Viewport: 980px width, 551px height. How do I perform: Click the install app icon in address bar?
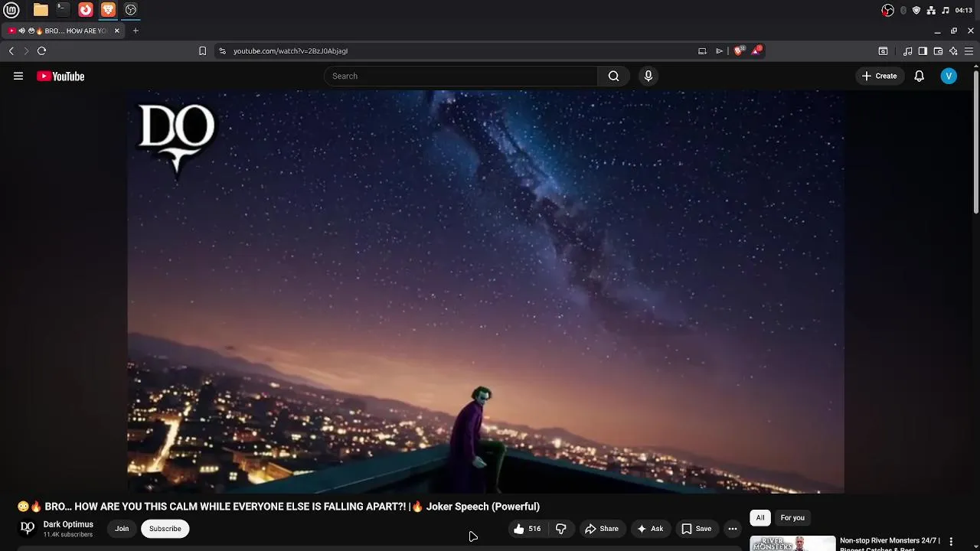702,51
